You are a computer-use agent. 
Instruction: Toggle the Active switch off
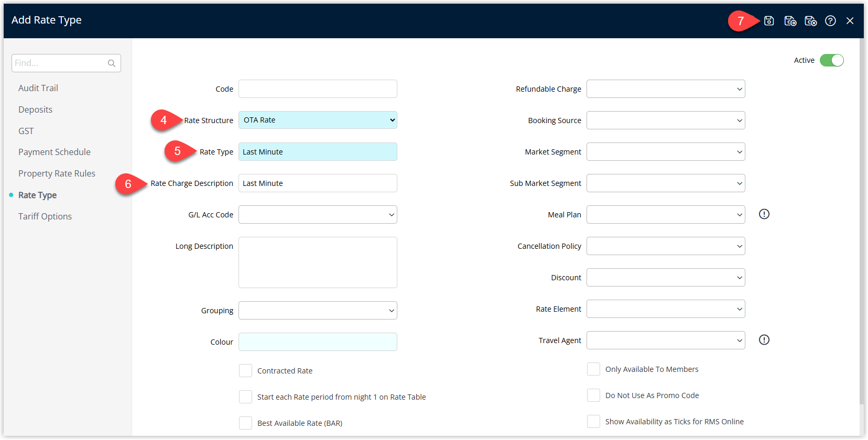[832, 60]
